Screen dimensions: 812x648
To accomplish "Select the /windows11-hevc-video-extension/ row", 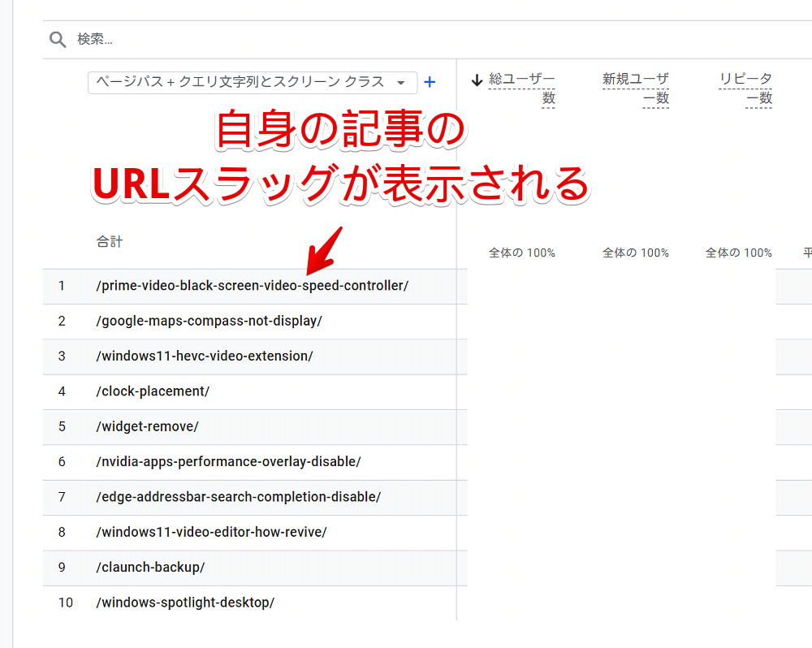I will 255,356.
